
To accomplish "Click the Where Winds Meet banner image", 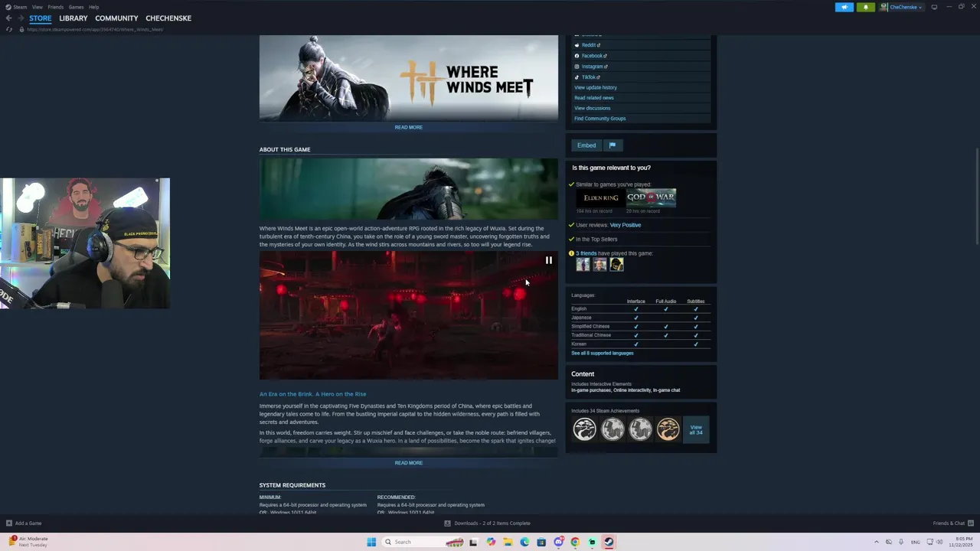I will coord(409,77).
